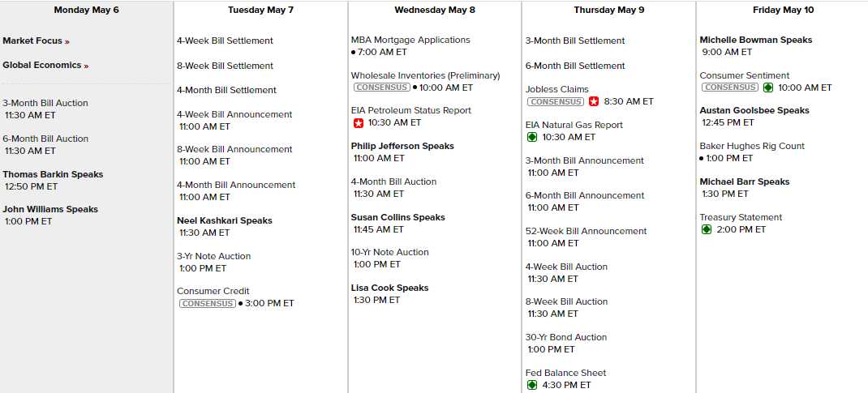Open the Neel Kashkari Speaks event
The height and width of the screenshot is (393, 868).
click(225, 220)
